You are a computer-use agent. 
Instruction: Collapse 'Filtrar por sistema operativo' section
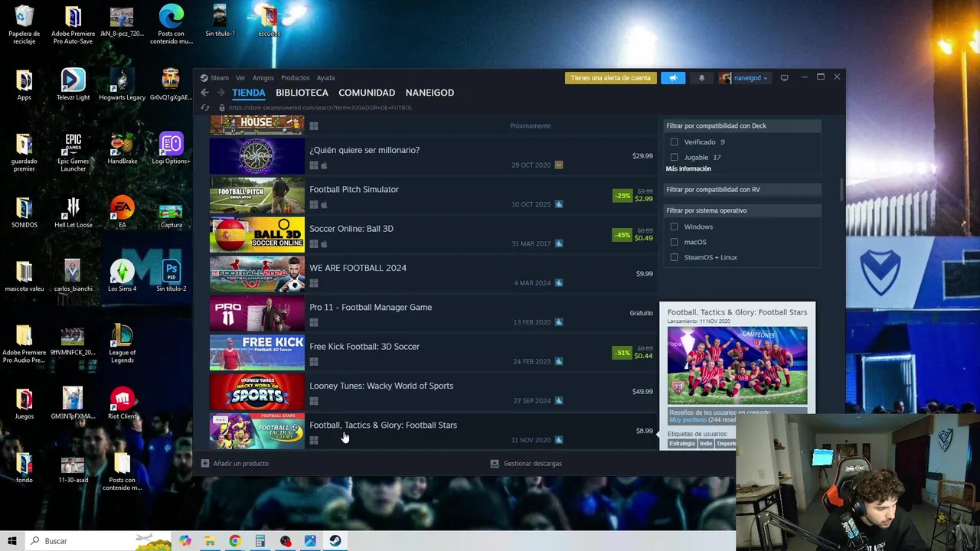coord(742,210)
